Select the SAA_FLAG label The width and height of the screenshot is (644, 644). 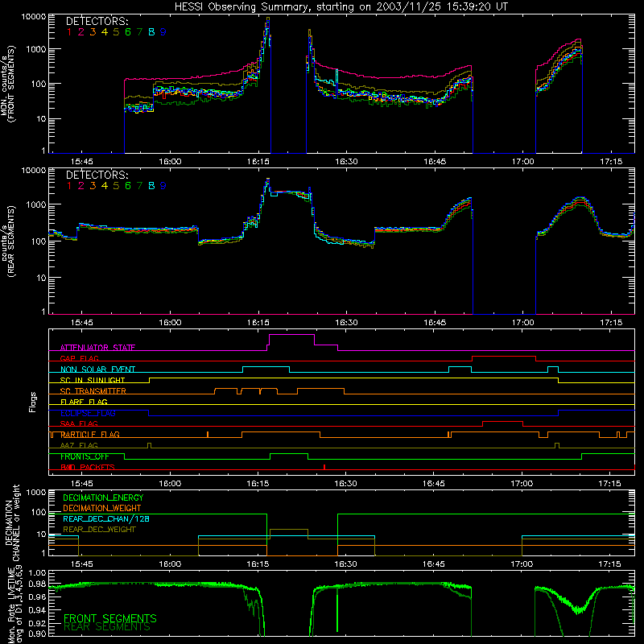coord(79,423)
